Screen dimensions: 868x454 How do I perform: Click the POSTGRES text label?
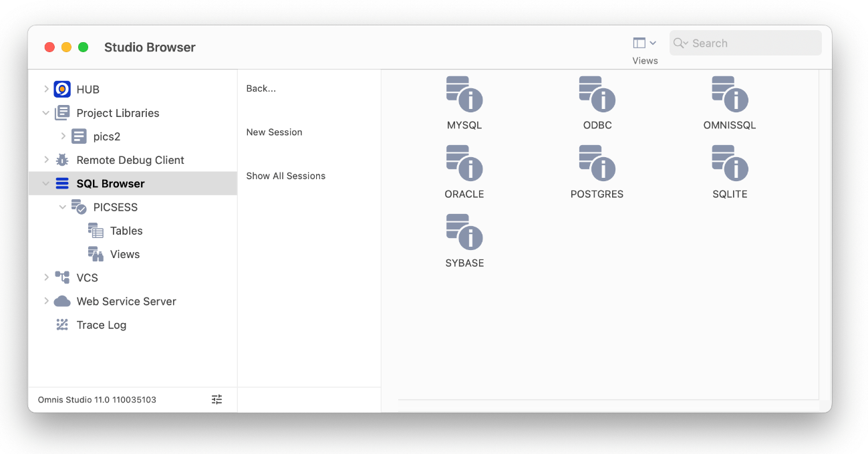click(597, 194)
